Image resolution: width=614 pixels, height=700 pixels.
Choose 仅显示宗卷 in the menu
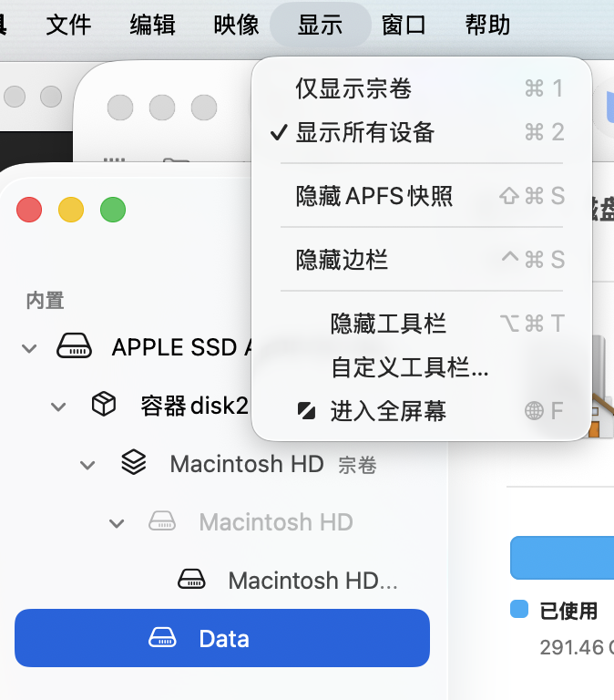click(353, 88)
